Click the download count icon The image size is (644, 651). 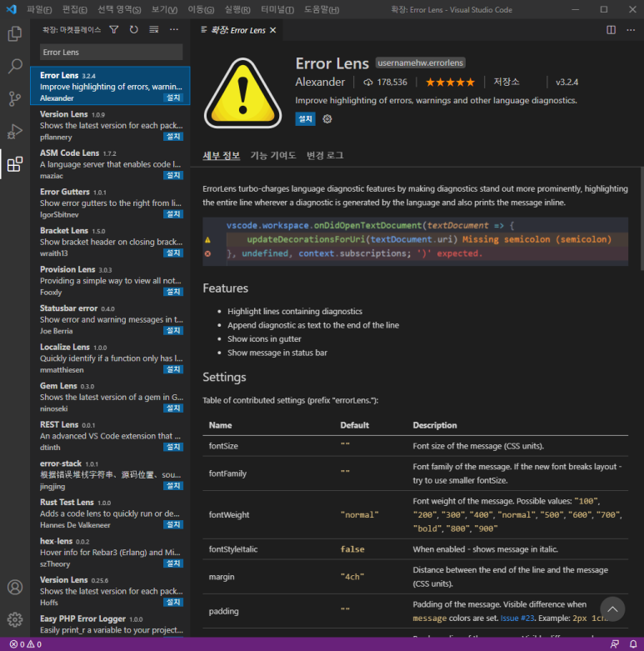[367, 83]
